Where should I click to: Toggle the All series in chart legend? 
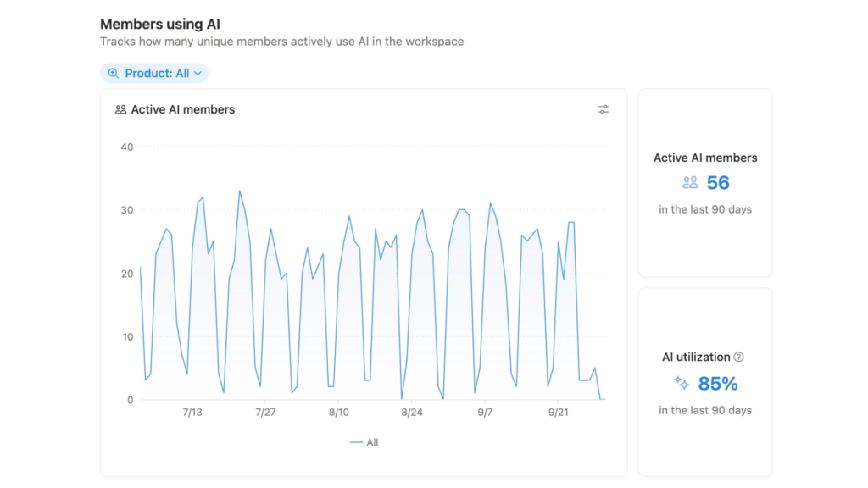pyautogui.click(x=364, y=442)
